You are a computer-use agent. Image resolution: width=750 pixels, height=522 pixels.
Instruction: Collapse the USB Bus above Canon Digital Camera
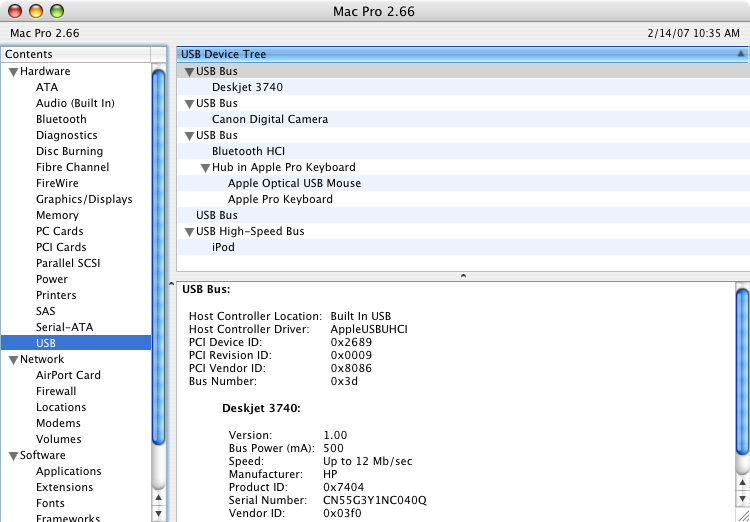pos(189,104)
